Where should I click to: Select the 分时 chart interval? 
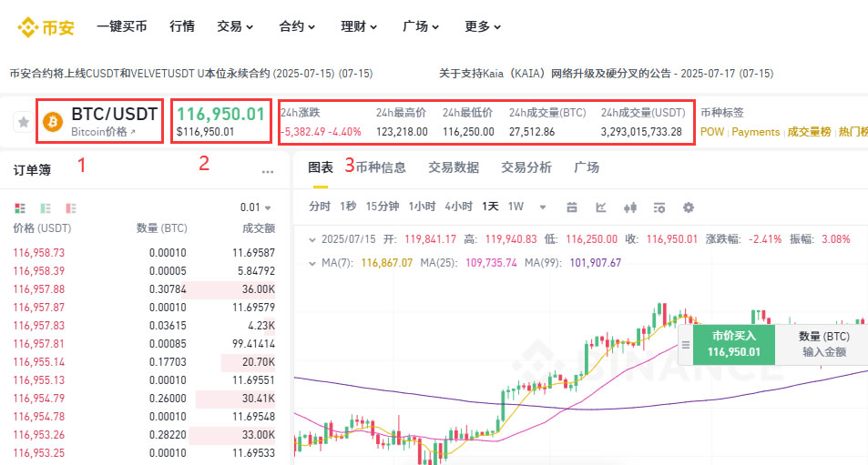[x=320, y=207]
